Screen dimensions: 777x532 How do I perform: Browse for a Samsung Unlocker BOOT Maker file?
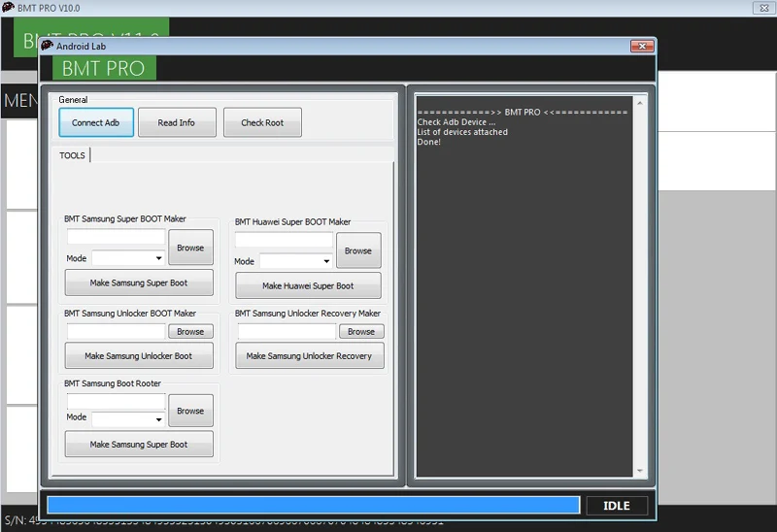click(190, 331)
